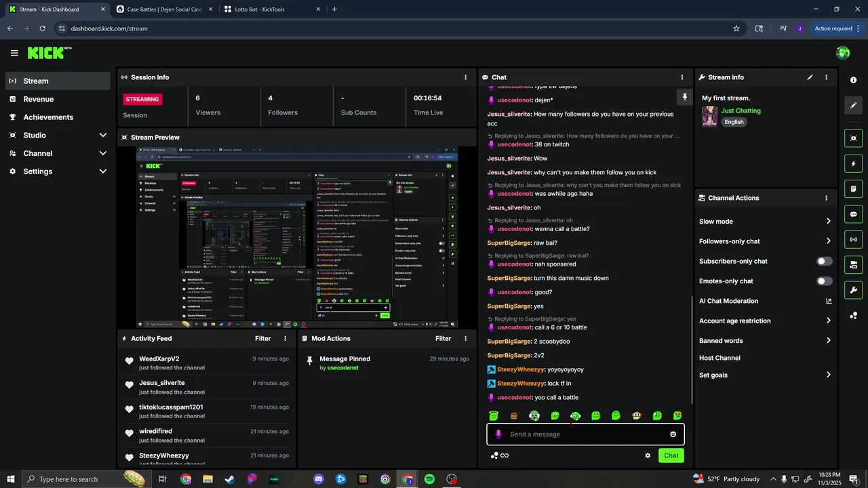Screen dimensions: 868x488
Task: Open the emoji picker in message box
Action: (x=673, y=434)
